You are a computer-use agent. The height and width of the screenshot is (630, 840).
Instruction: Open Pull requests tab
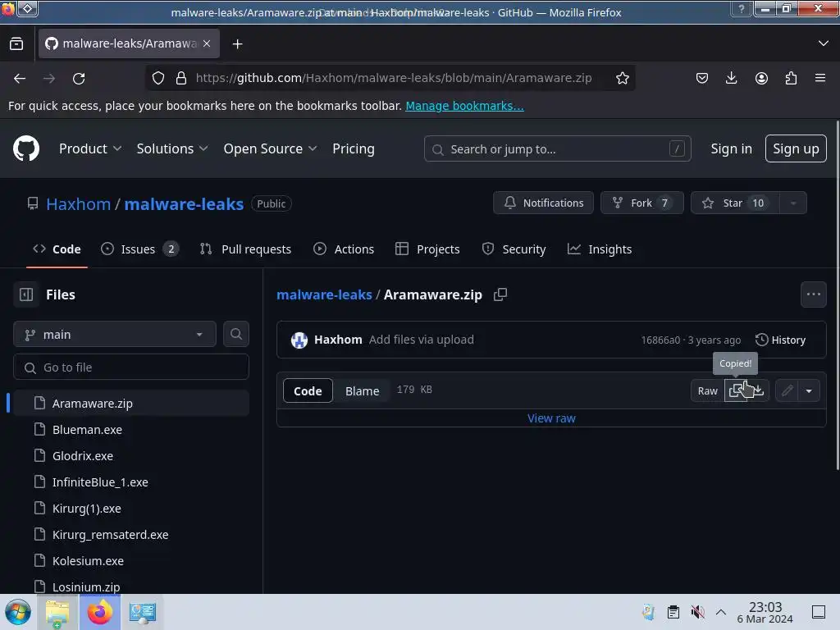(x=245, y=249)
